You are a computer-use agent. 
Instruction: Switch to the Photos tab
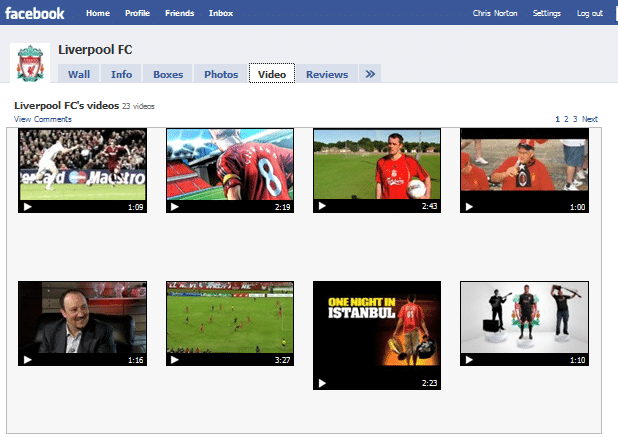coord(221,74)
